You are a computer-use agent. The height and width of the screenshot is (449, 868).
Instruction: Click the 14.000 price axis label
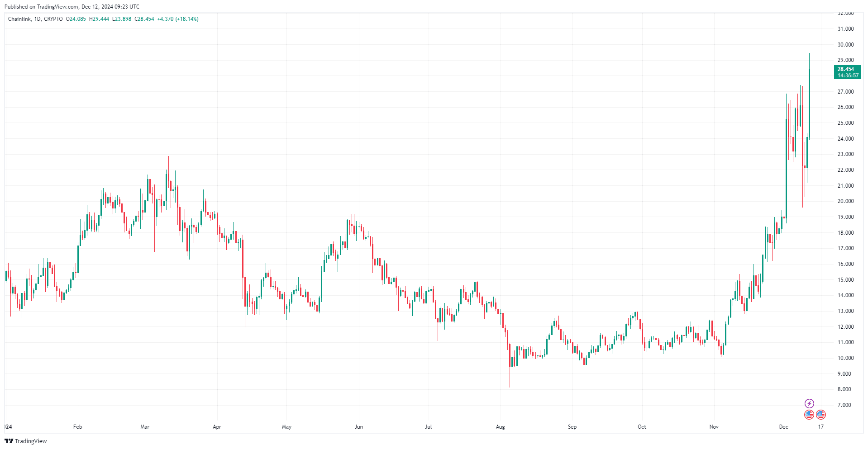click(845, 295)
